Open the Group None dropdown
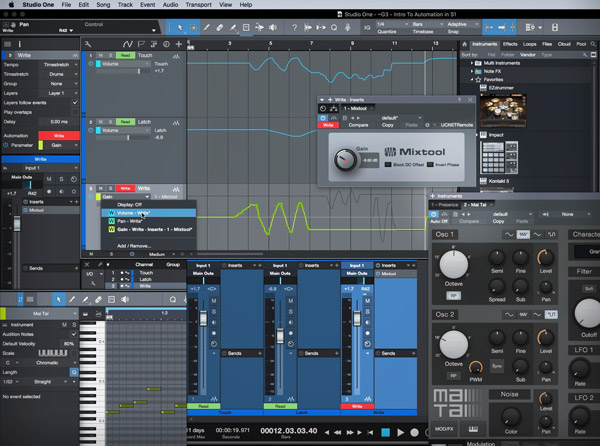Image resolution: width=600 pixels, height=446 pixels. [x=59, y=83]
